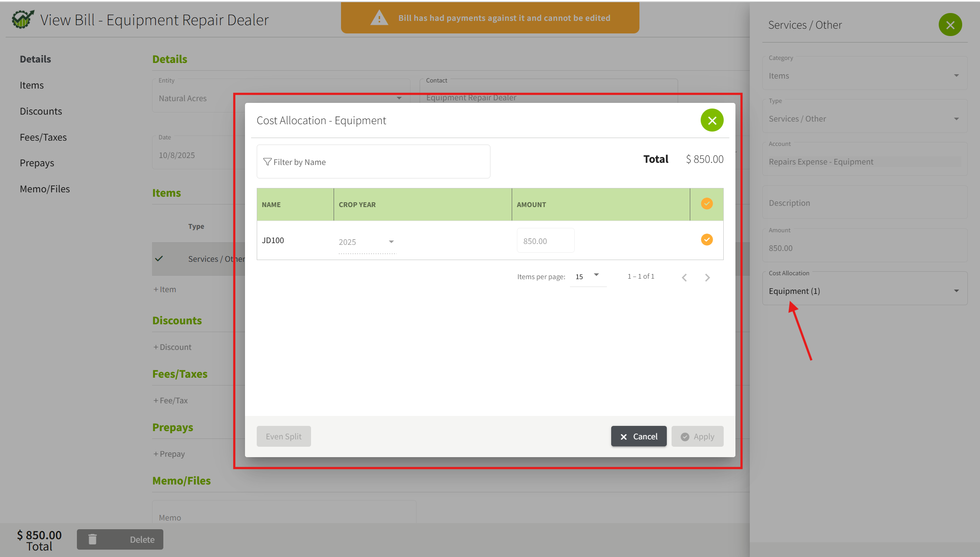Click the Apply button
Viewport: 980px width, 557px height.
click(x=697, y=436)
